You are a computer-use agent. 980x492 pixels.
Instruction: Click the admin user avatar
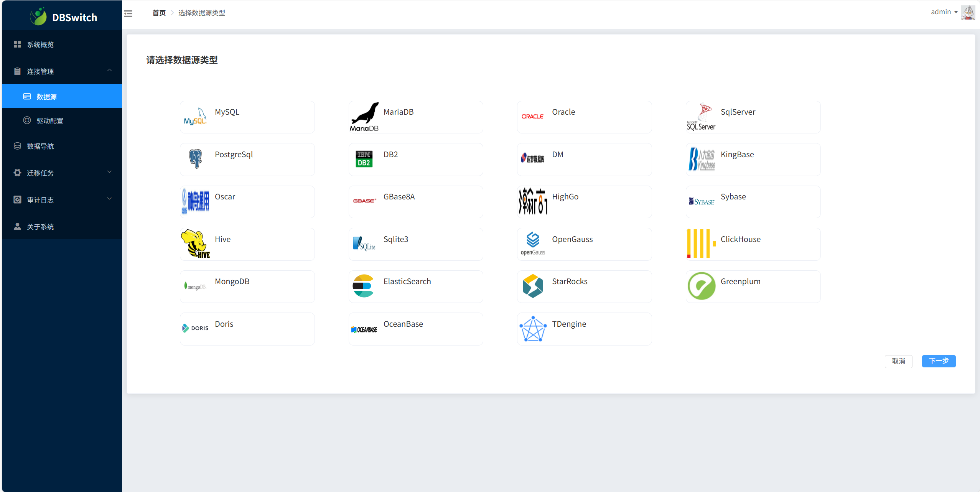point(968,13)
